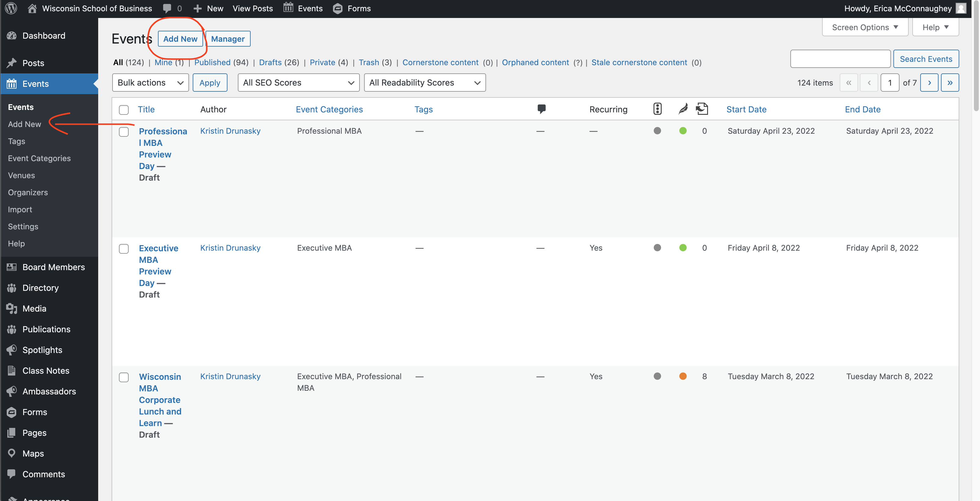Click the SEO score column icon

tap(657, 109)
